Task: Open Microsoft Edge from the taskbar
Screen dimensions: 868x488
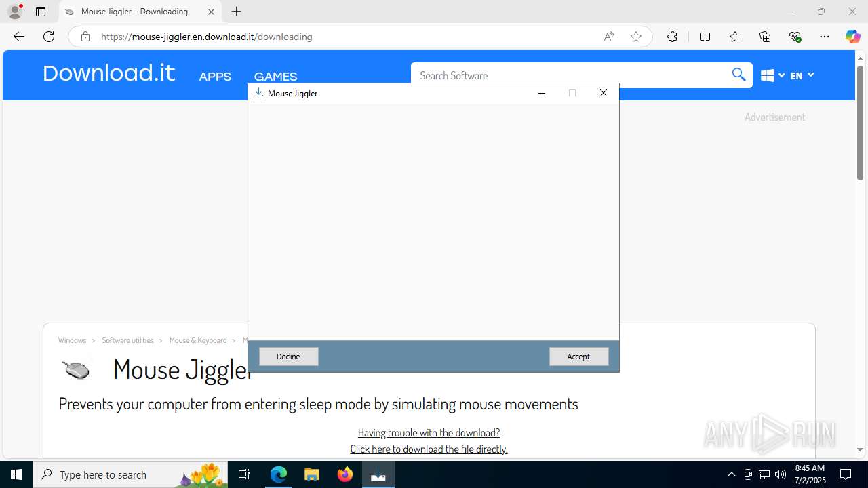Action: 279,474
